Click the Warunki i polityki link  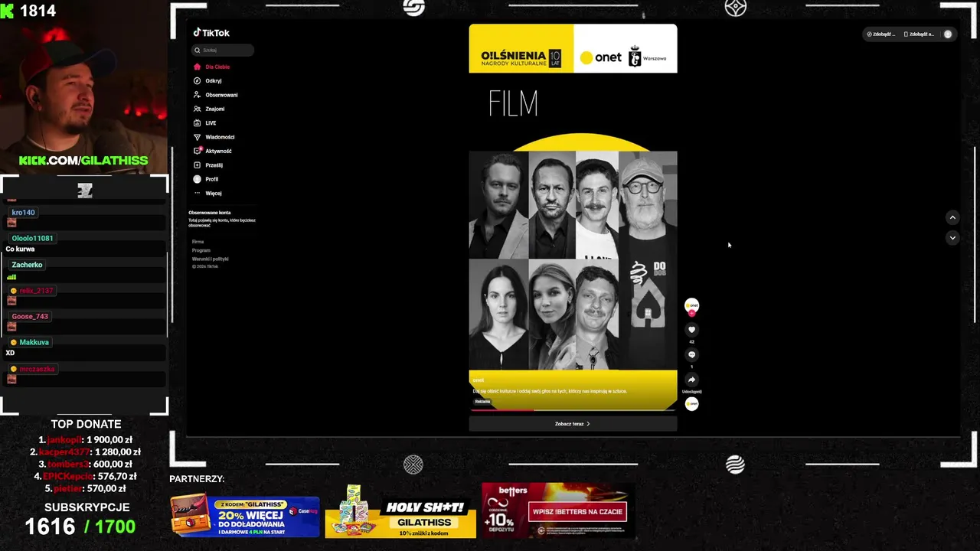[x=211, y=259]
